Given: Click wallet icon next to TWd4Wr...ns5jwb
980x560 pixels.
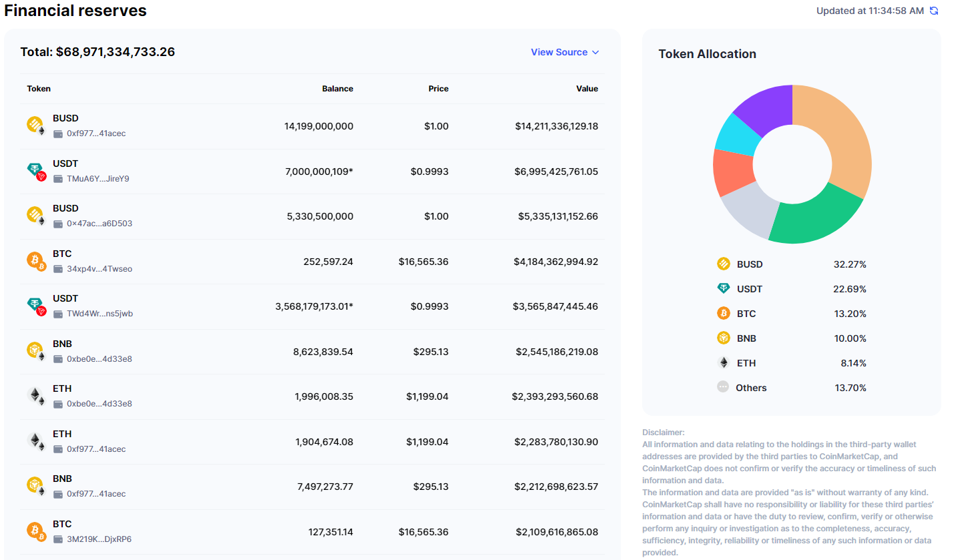Looking at the screenshot, I should (x=58, y=314).
